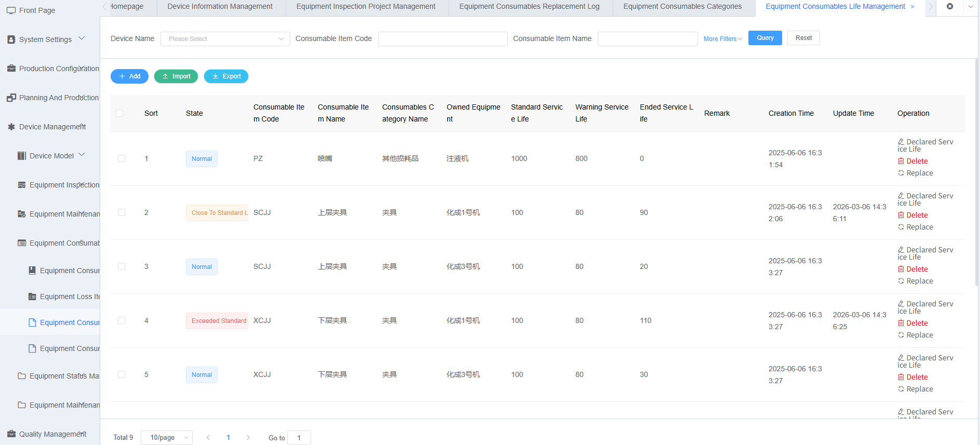Image resolution: width=980 pixels, height=445 pixels.
Task: Click the Exceeded Standard state tag
Action: coord(217,321)
